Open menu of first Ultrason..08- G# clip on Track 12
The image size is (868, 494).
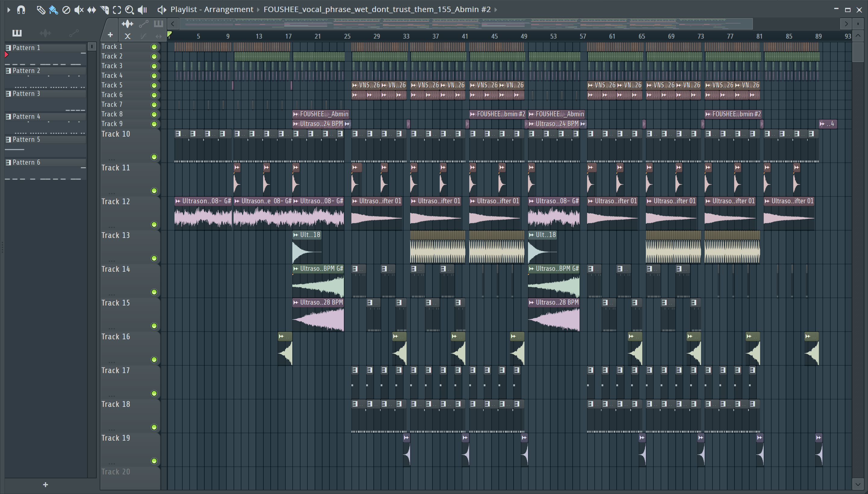pyautogui.click(x=178, y=201)
